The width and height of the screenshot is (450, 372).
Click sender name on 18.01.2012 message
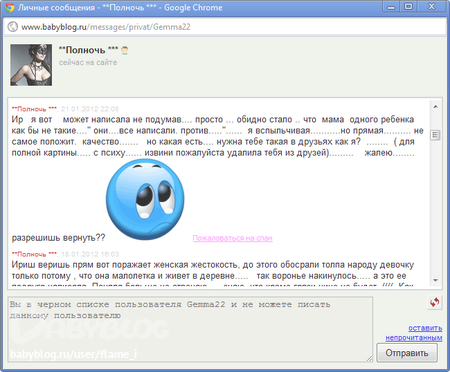pos(34,254)
